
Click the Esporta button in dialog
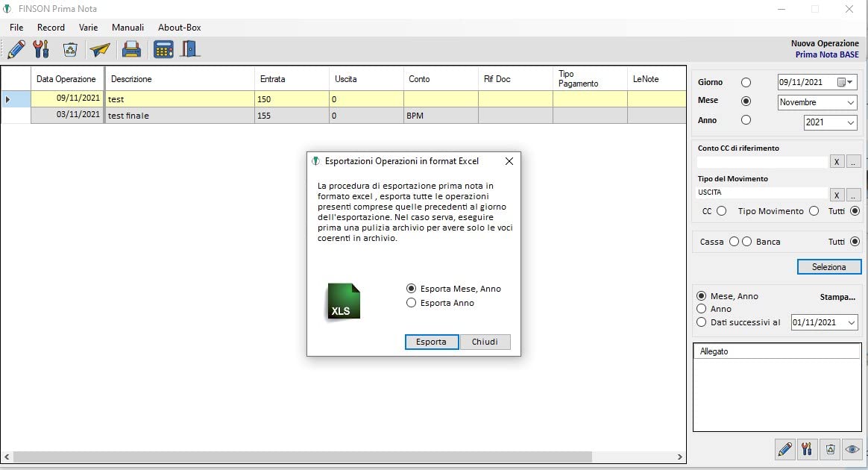pyautogui.click(x=431, y=342)
